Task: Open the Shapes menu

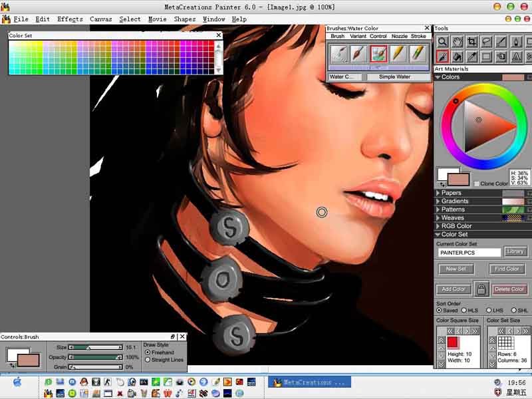Action: click(x=185, y=19)
